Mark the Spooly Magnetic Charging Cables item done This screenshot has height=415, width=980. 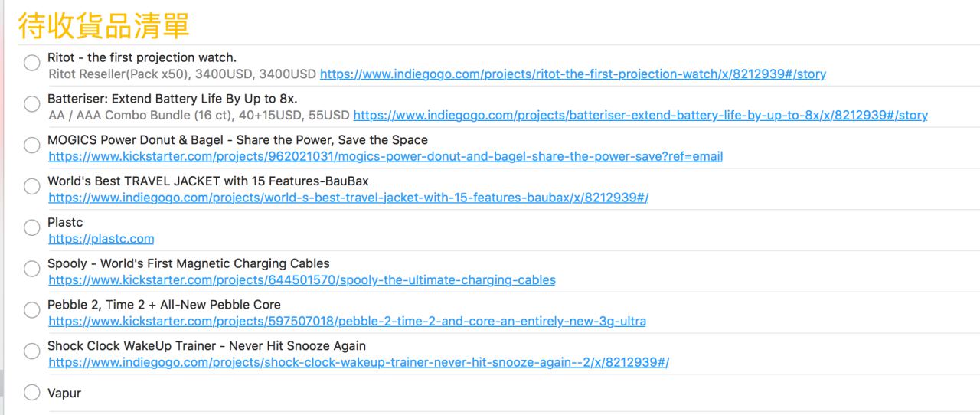[32, 269]
